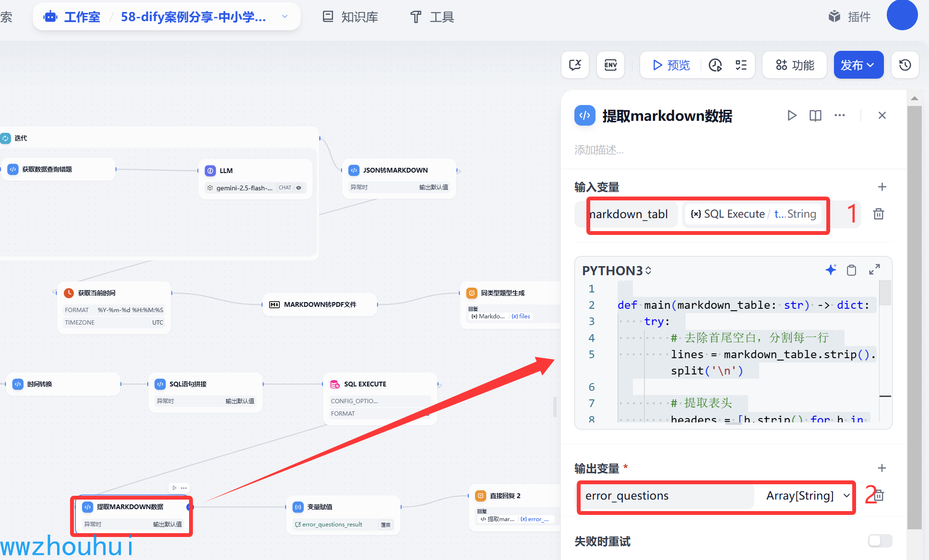Open the version history clock icon
929x560 pixels.
click(x=905, y=65)
